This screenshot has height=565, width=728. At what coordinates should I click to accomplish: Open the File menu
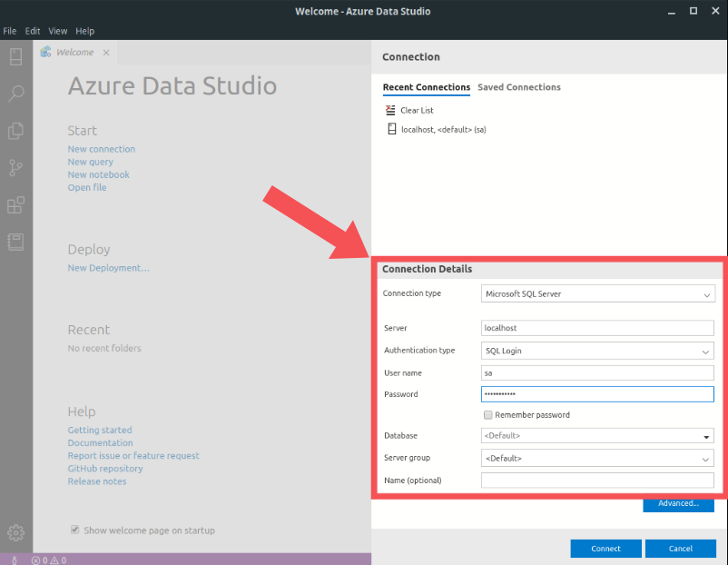[x=10, y=31]
